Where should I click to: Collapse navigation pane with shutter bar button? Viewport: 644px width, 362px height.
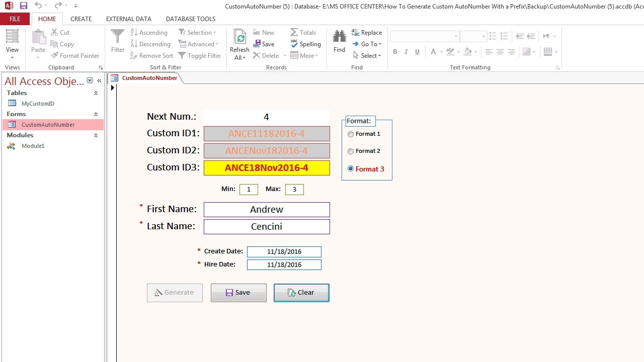[99, 80]
